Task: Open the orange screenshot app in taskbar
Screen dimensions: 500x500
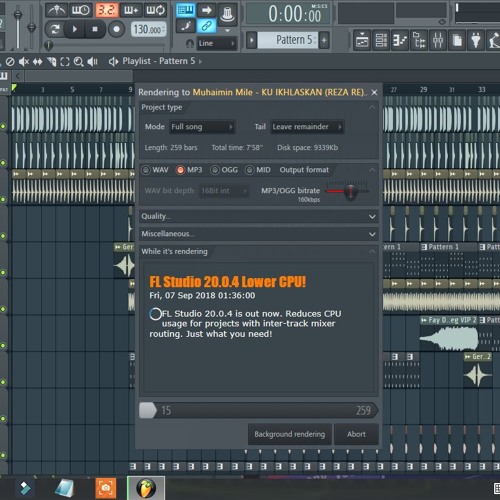Action: click(106, 488)
